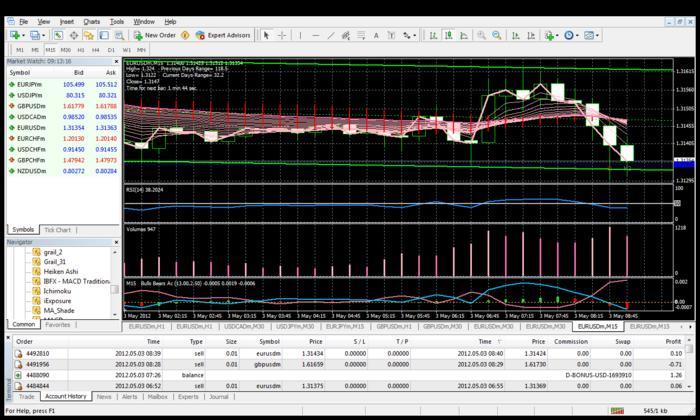Toggle Chart Shift icon
Image resolution: width=700 pixels, height=420 pixels.
[531, 35]
